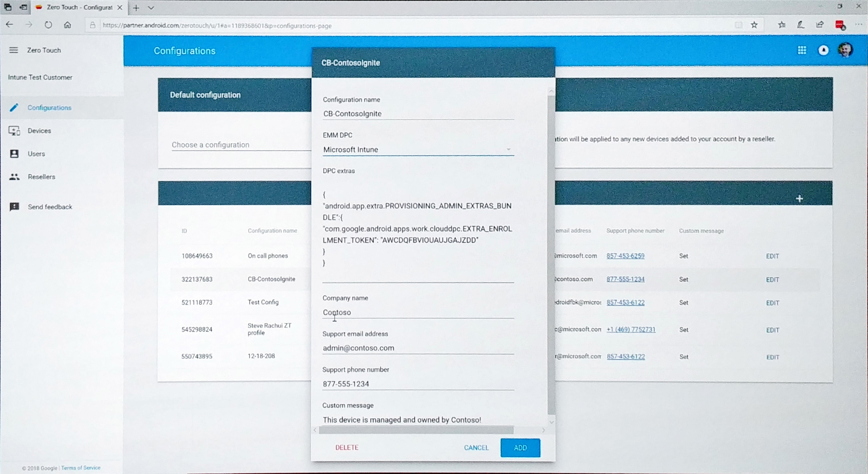Open Resellers from the sidebar
The image size is (868, 474).
[x=42, y=177]
